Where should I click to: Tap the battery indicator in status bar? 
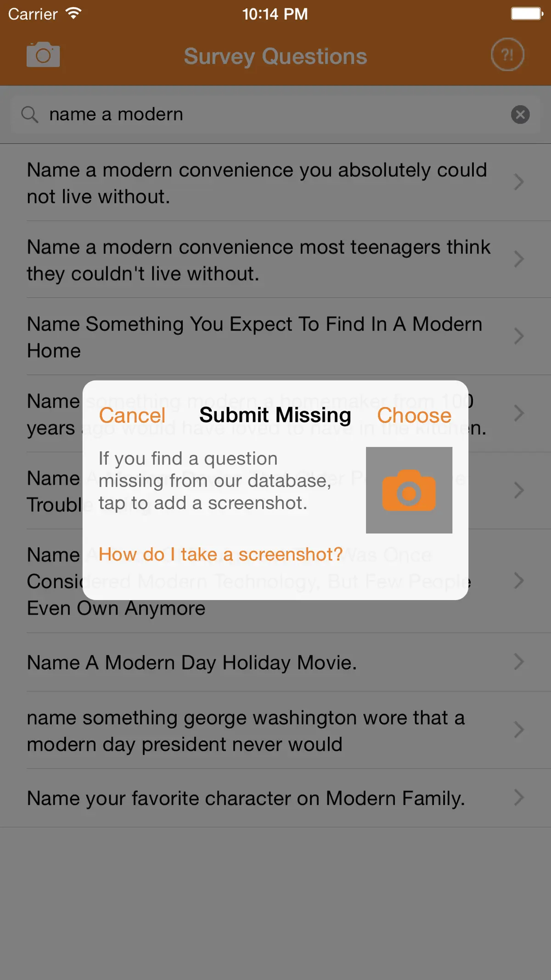(527, 13)
